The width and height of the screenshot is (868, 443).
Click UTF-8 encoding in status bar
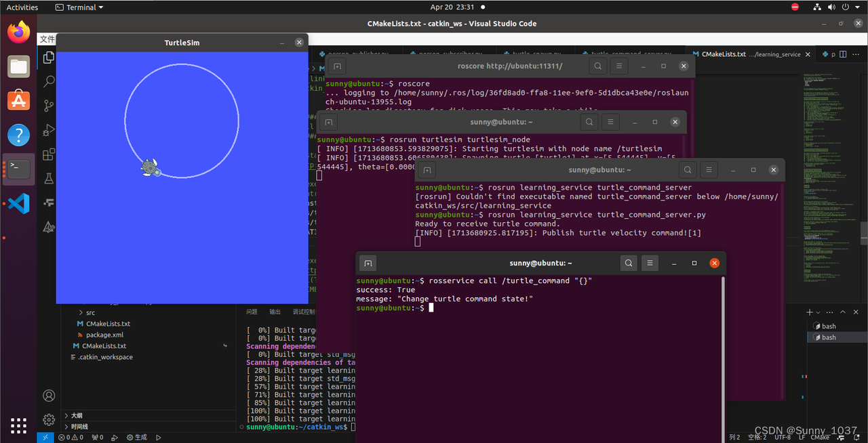783,438
